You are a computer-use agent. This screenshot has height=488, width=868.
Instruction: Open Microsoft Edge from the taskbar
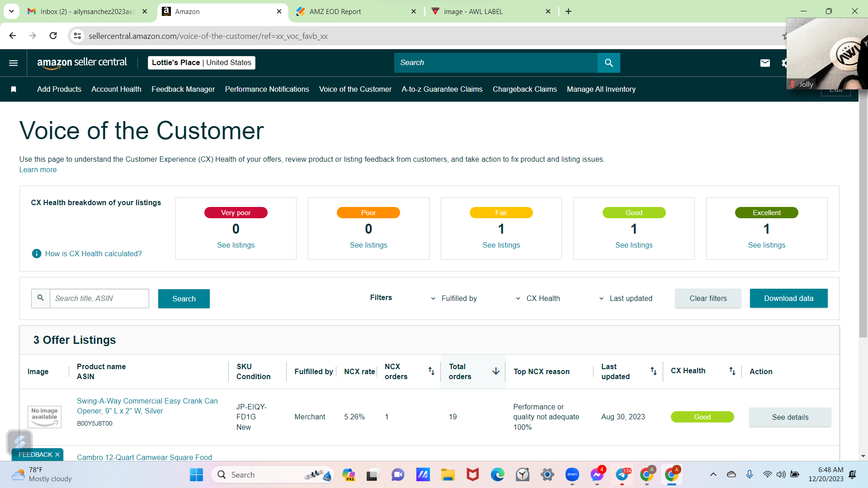pyautogui.click(x=497, y=475)
